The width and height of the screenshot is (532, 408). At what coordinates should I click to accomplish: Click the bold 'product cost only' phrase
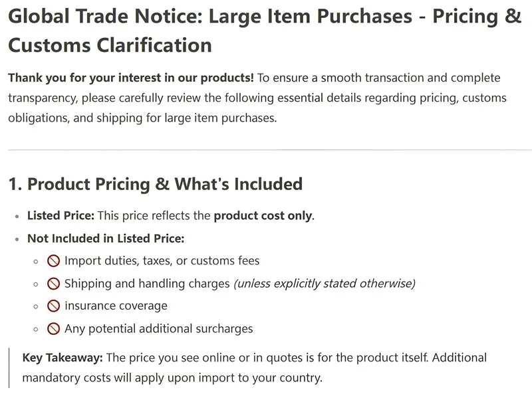click(x=262, y=216)
